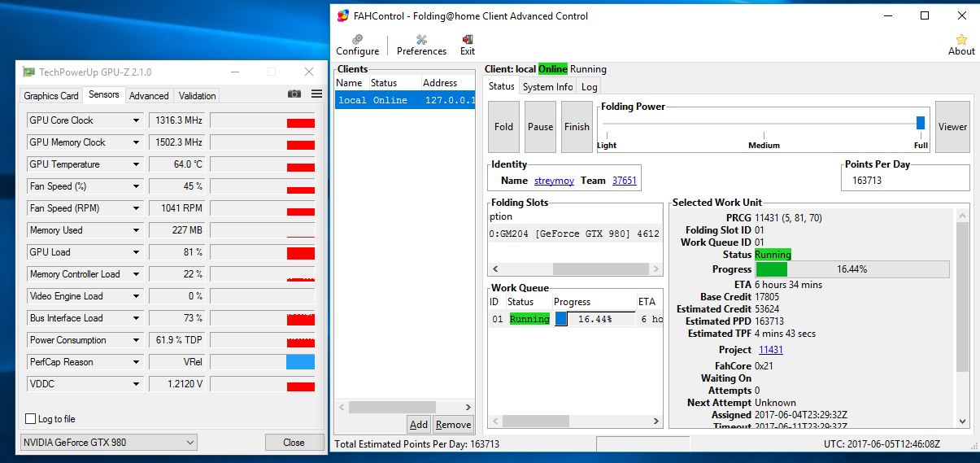This screenshot has width=980, height=463.
Task: Expand VDDC sensor dropdown
Action: (x=136, y=384)
